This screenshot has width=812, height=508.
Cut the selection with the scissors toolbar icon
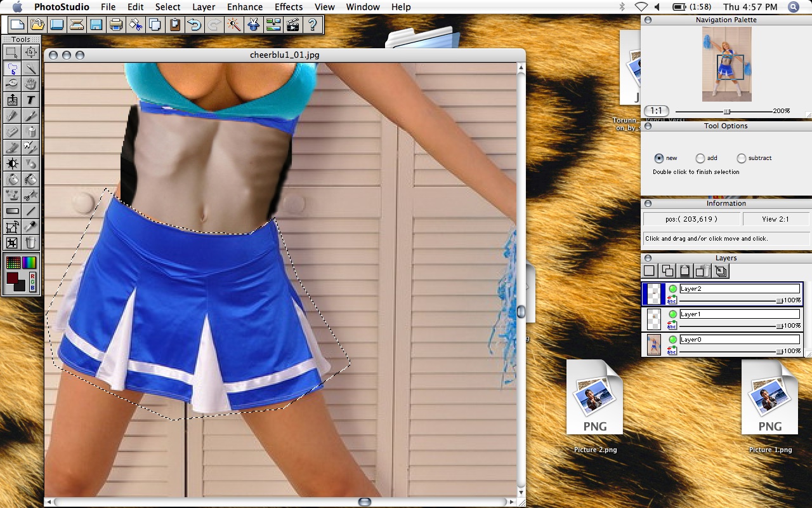click(136, 25)
